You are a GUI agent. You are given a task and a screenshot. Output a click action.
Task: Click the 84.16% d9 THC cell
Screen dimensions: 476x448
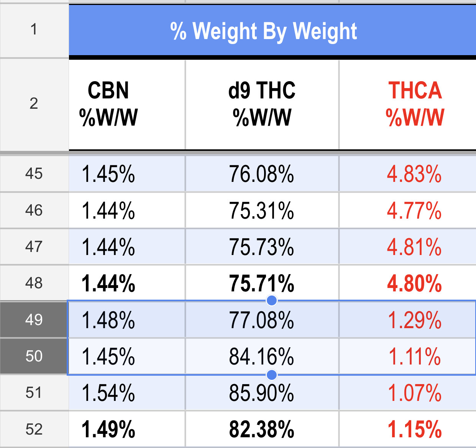[x=262, y=356]
